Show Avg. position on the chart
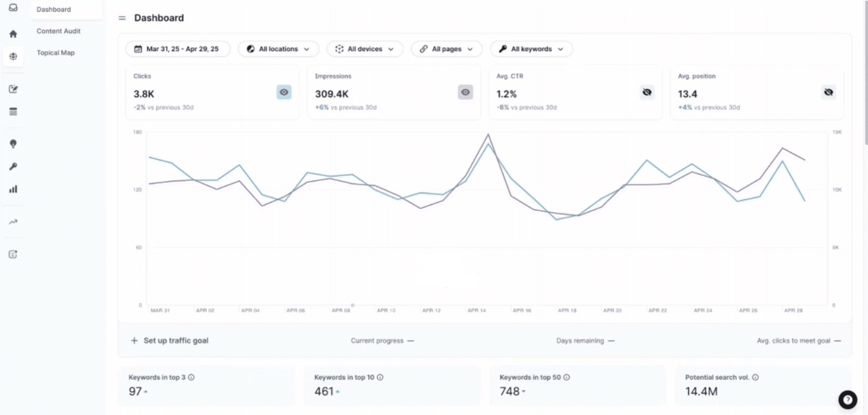Image resolution: width=868 pixels, height=415 pixels. click(829, 92)
